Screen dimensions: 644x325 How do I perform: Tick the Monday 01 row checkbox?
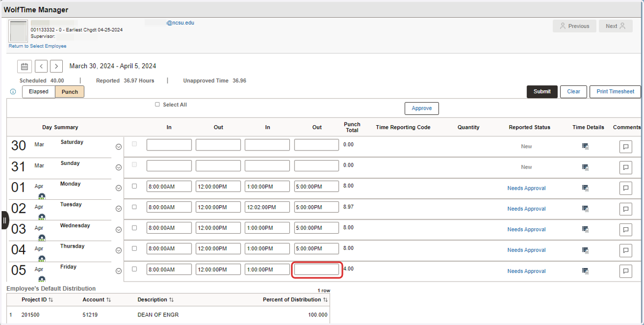[x=134, y=186]
